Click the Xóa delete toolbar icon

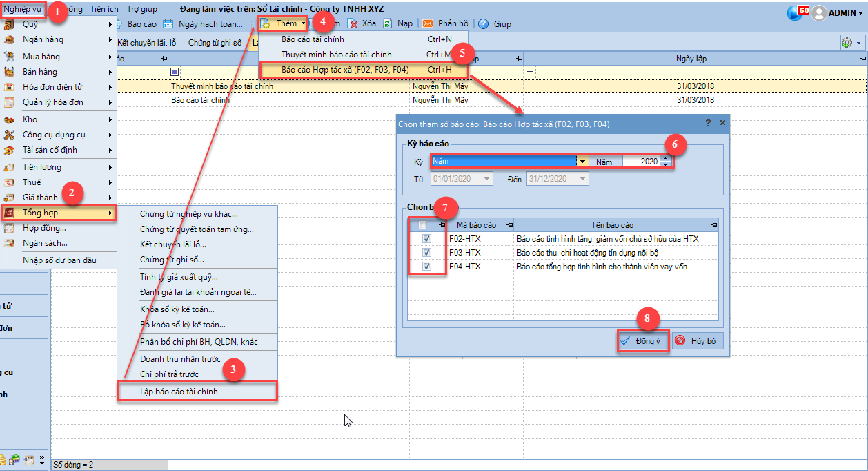point(353,23)
